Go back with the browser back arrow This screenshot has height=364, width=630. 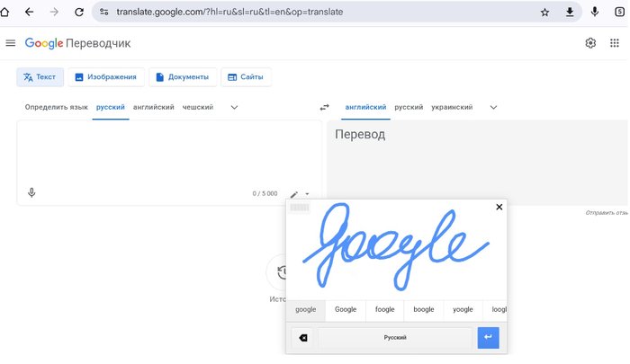click(x=29, y=12)
